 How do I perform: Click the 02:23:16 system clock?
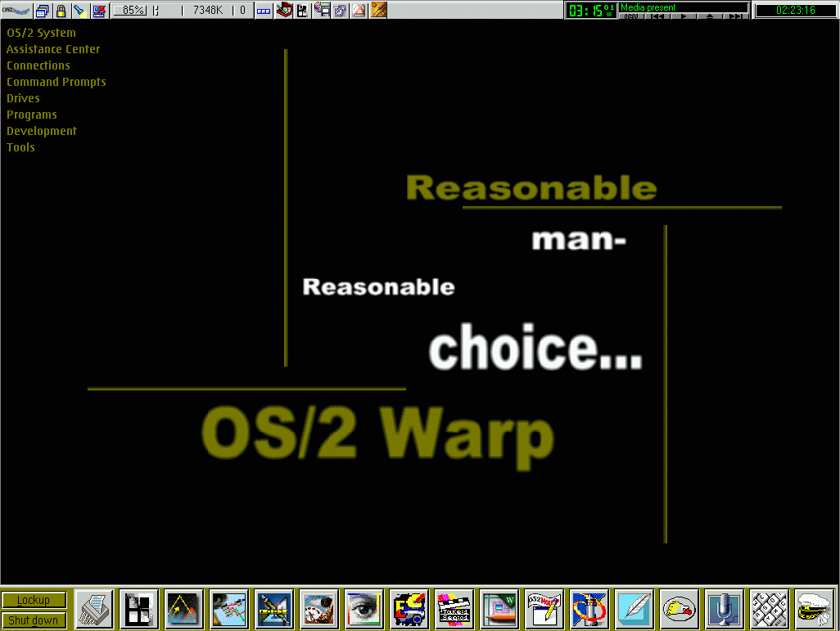pyautogui.click(x=796, y=10)
